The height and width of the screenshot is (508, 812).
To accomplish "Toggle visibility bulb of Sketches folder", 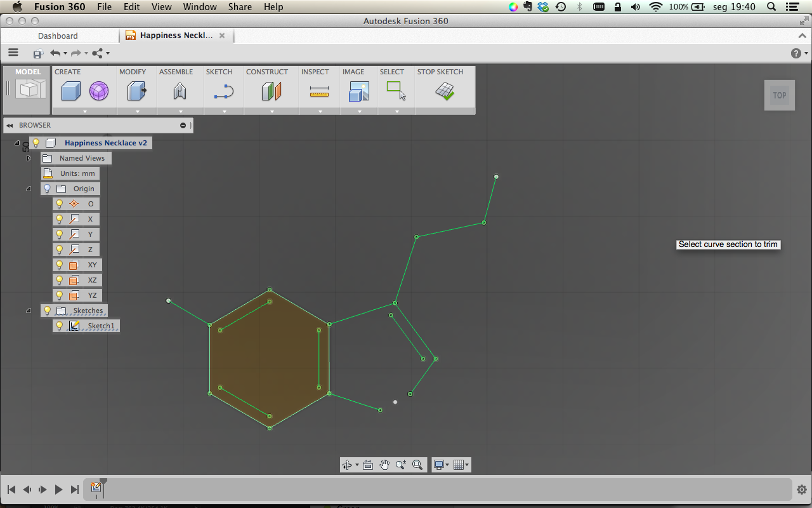I will (x=47, y=311).
